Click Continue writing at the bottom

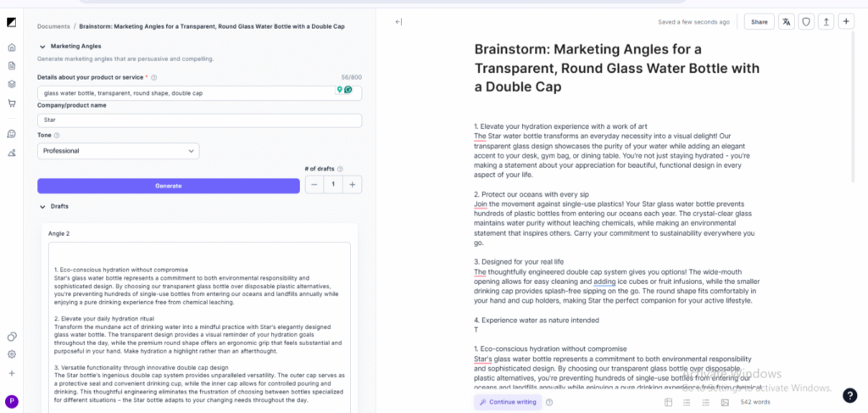click(508, 402)
